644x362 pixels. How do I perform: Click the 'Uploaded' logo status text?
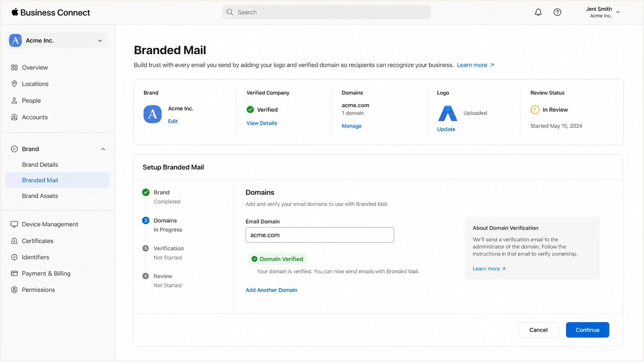475,113
